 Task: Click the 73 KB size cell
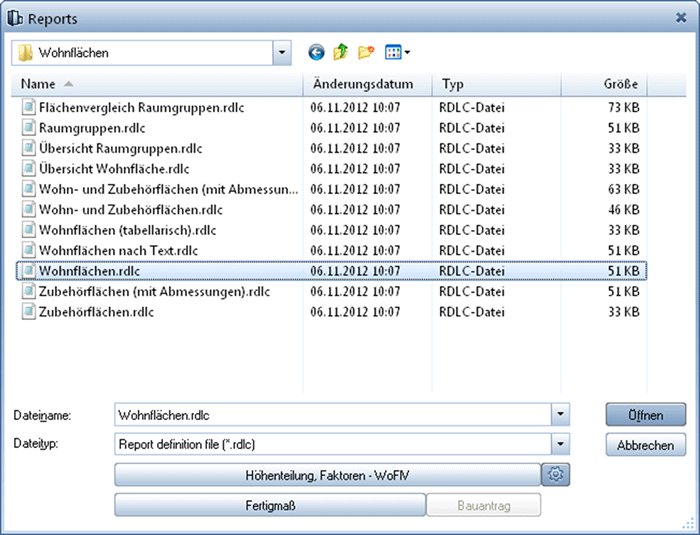tap(623, 108)
